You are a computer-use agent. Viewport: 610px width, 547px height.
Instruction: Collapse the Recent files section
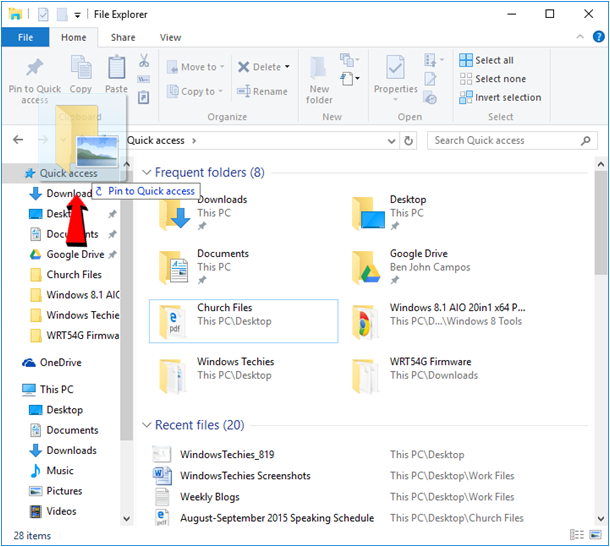pos(147,425)
